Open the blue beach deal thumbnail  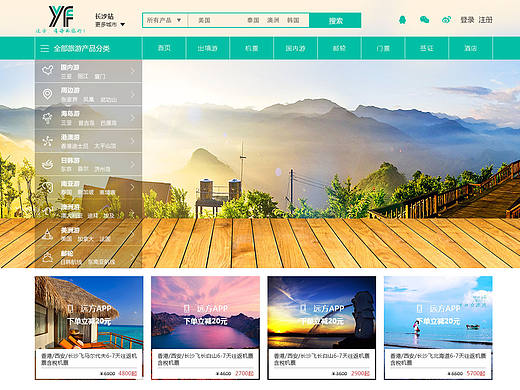pyautogui.click(x=438, y=312)
